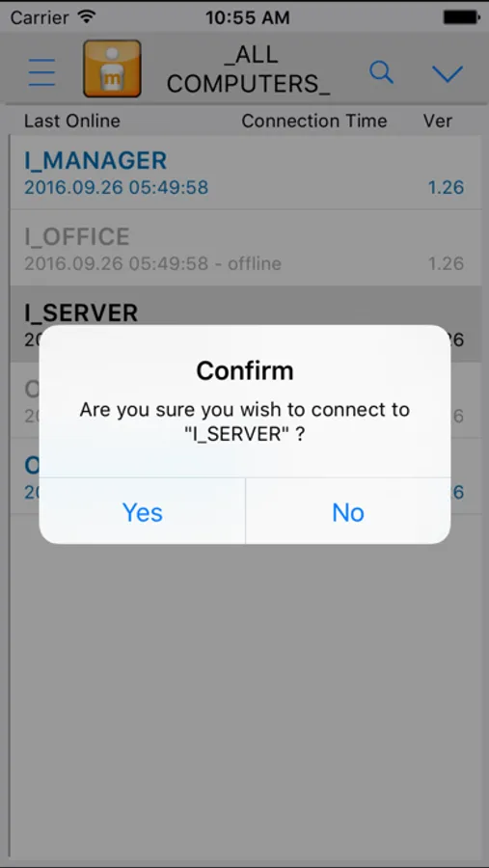This screenshot has width=489, height=868.
Task: Tap the battery indicator icon
Action: click(461, 17)
